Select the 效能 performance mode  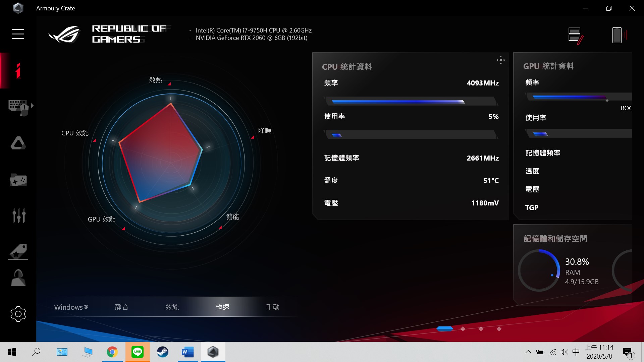pos(172,307)
